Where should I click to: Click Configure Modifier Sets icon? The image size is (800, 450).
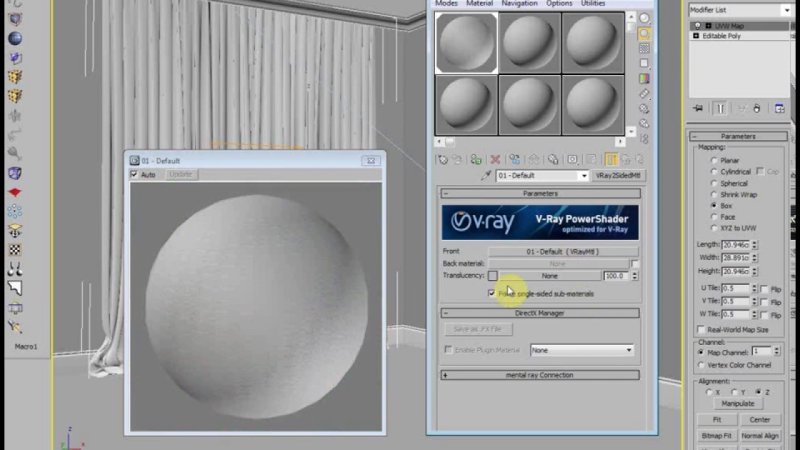tap(780, 108)
